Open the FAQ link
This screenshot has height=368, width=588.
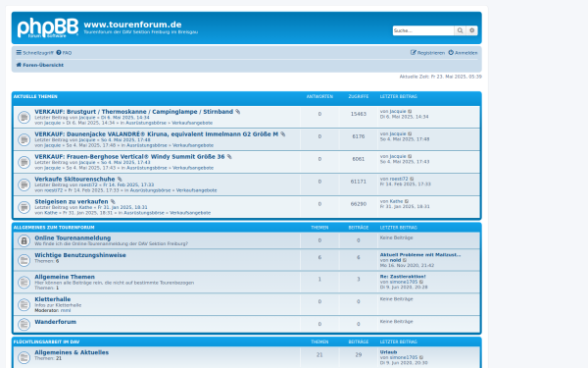64,53
